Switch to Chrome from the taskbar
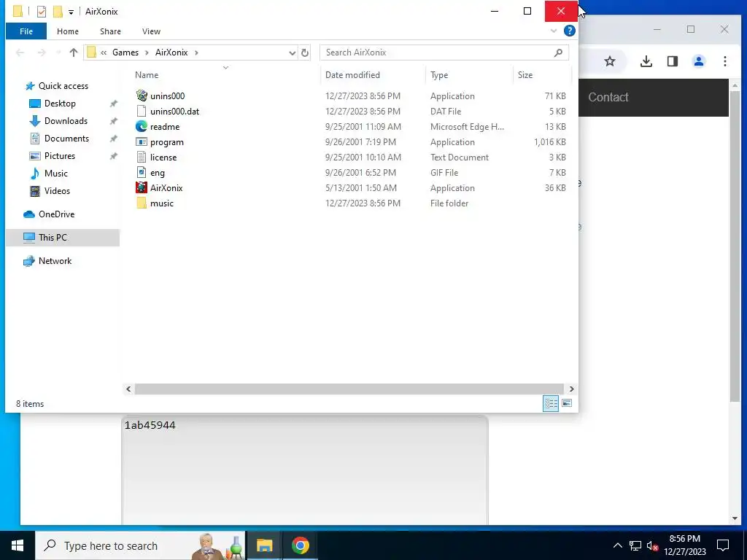The width and height of the screenshot is (747, 560). tap(301, 545)
